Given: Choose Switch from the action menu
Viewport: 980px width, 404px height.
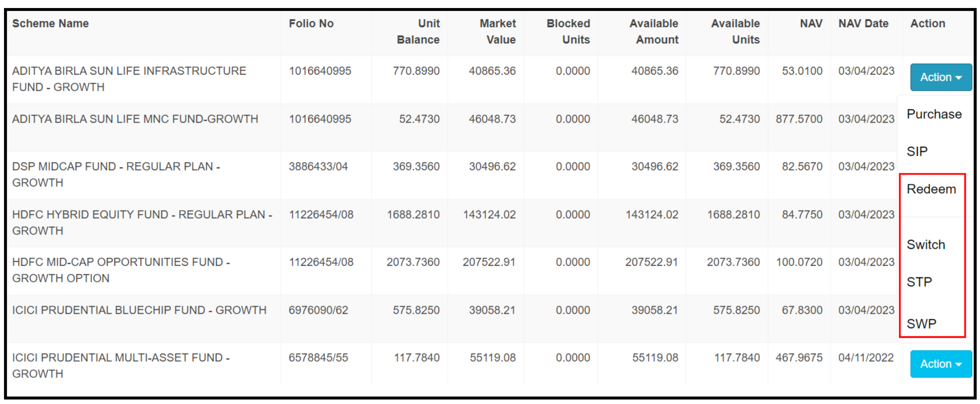Looking at the screenshot, I should pos(926,244).
